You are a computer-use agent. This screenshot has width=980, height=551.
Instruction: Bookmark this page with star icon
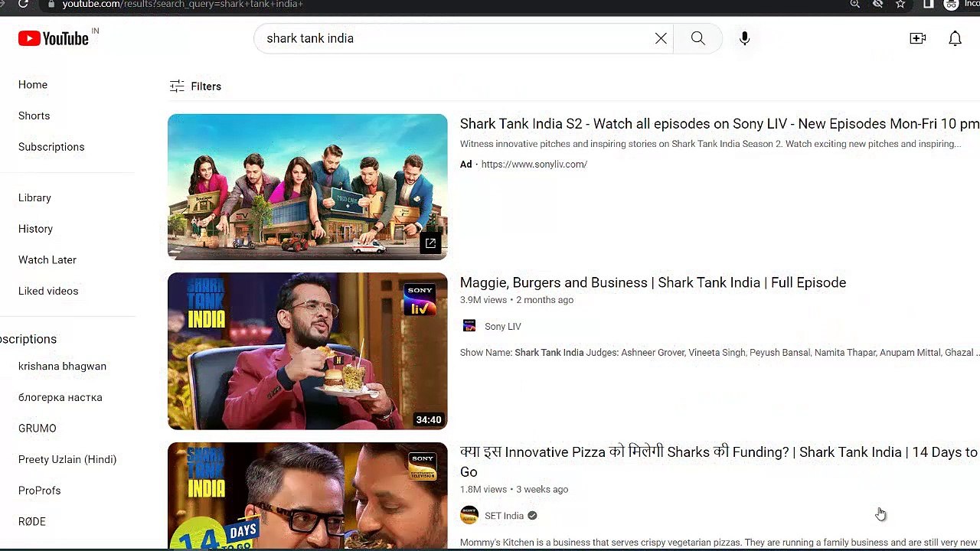pyautogui.click(x=900, y=4)
